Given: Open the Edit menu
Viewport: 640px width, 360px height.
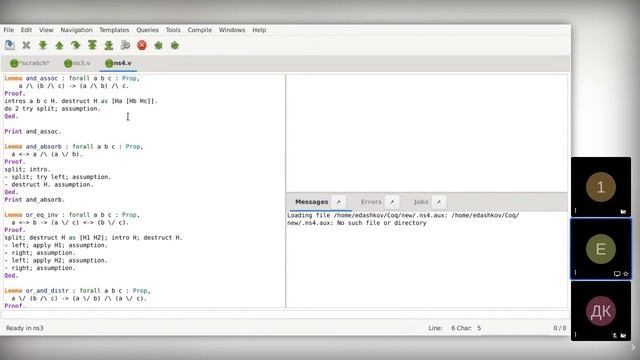Looking at the screenshot, I should click(26, 30).
